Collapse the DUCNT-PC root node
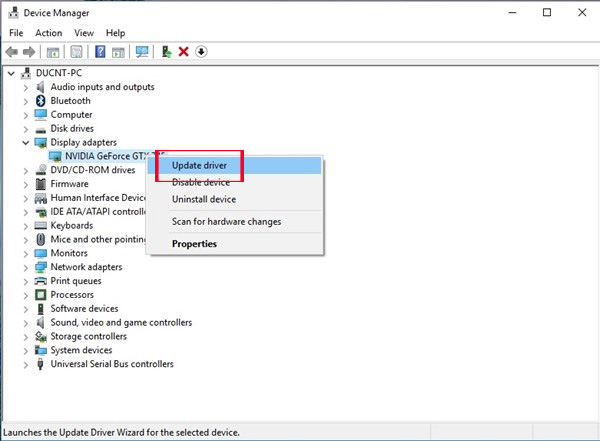This screenshot has height=441, width=600. [11, 74]
